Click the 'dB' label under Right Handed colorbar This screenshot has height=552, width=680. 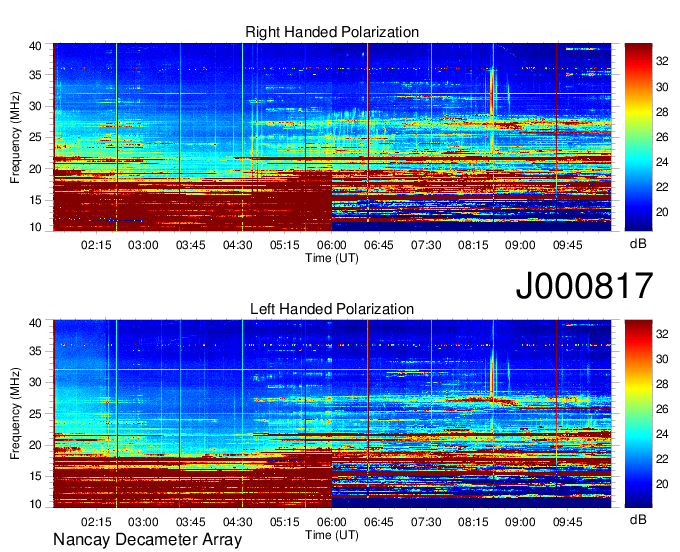click(638, 244)
